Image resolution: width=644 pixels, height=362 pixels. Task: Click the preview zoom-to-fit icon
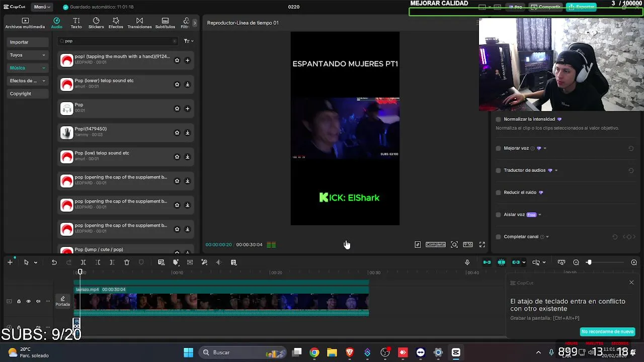[x=454, y=244]
